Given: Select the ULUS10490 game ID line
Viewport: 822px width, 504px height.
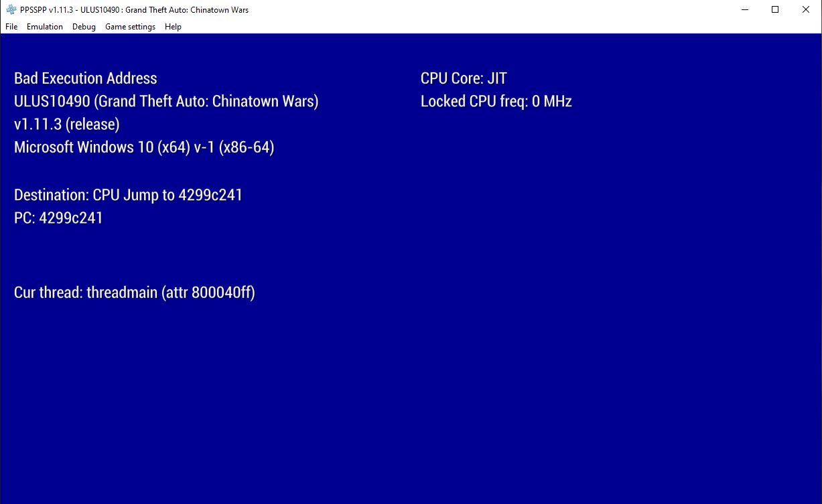Looking at the screenshot, I should pos(166,102).
